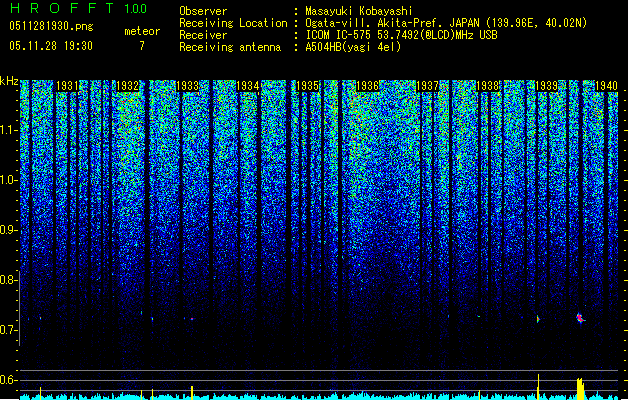
Task: Click the 1935 time marker
Action: pyautogui.click(x=308, y=86)
